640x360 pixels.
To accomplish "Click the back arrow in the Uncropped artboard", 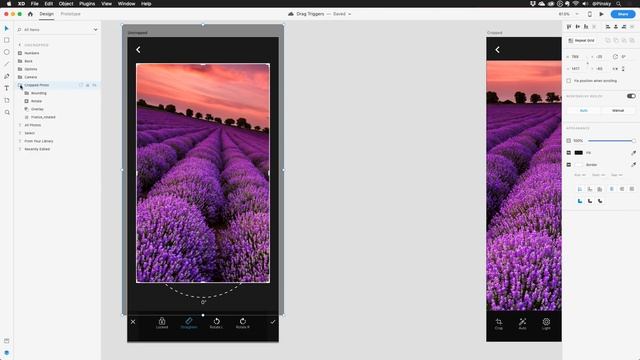I will tap(138, 49).
